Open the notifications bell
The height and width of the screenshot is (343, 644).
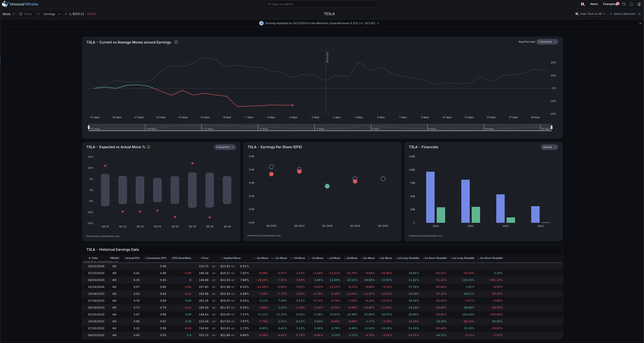click(631, 4)
